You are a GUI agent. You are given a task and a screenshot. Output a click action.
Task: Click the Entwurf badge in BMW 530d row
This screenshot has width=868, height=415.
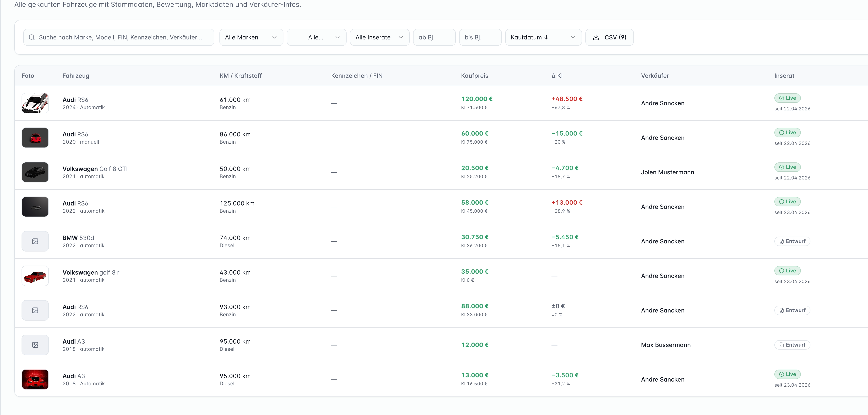(792, 241)
